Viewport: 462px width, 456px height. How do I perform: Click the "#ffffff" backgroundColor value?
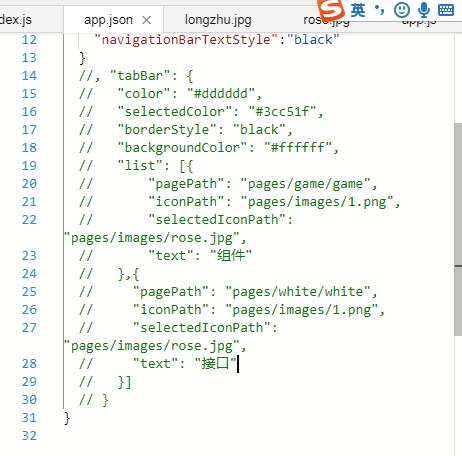pos(298,148)
